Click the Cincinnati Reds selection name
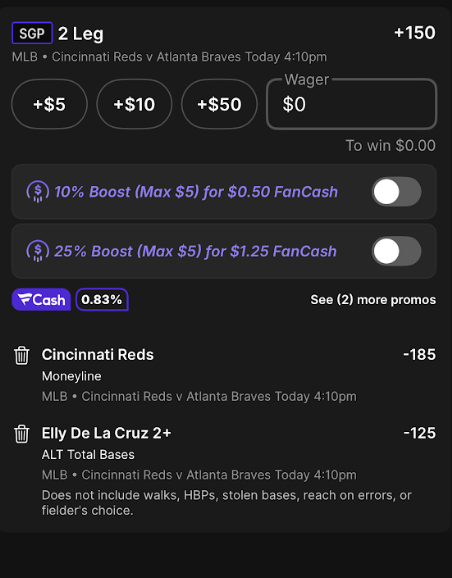This screenshot has height=578, width=452. point(98,355)
